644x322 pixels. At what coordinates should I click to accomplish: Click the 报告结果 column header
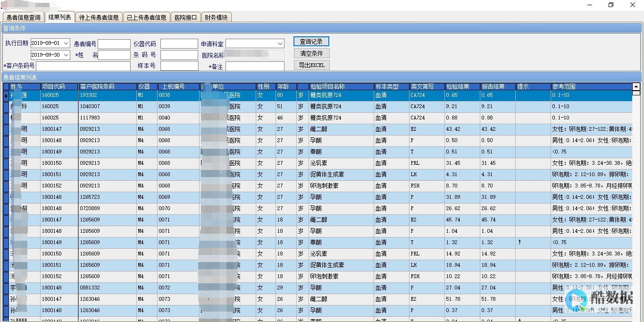coord(497,86)
